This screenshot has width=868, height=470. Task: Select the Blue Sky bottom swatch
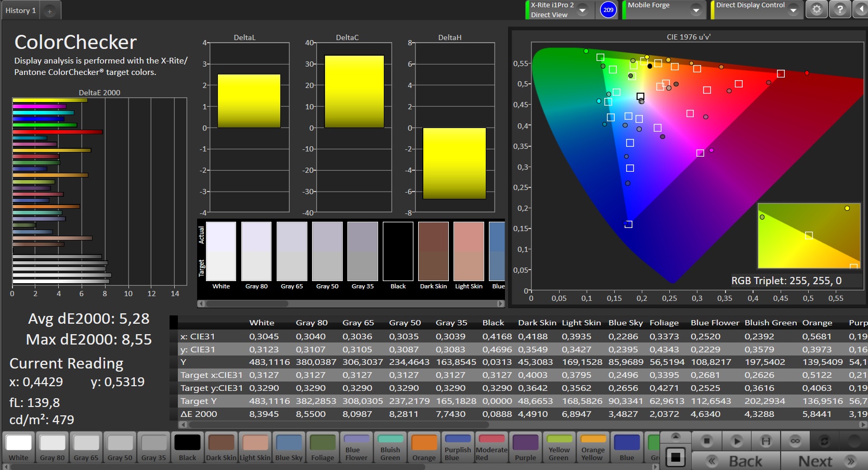coord(289,447)
